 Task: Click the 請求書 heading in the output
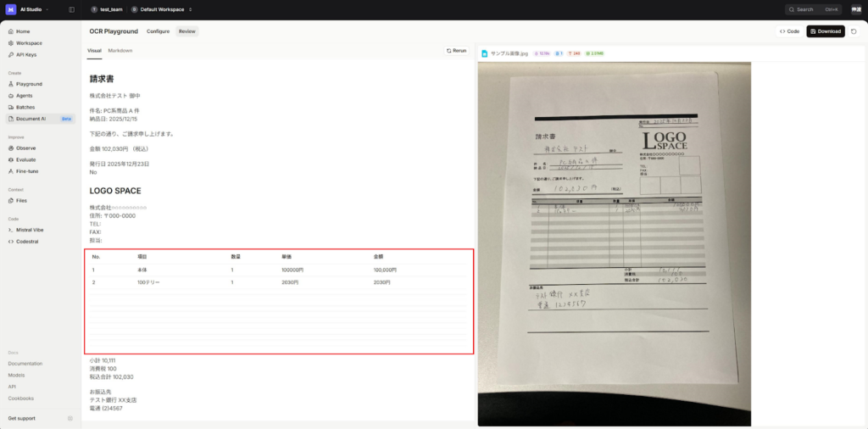102,79
